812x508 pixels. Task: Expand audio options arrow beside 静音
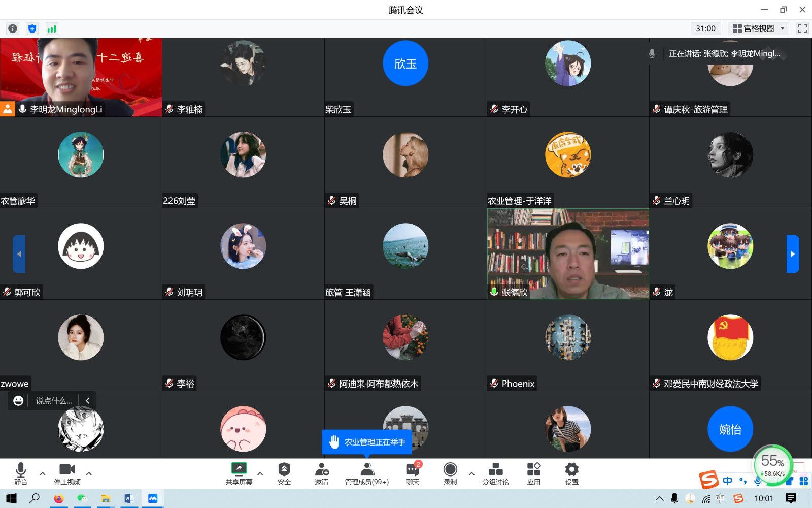[x=43, y=473]
